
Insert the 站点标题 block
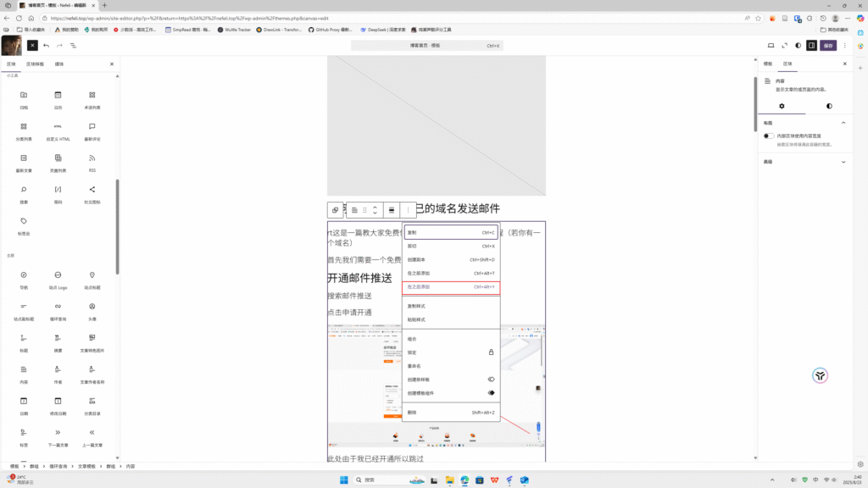[x=92, y=280]
